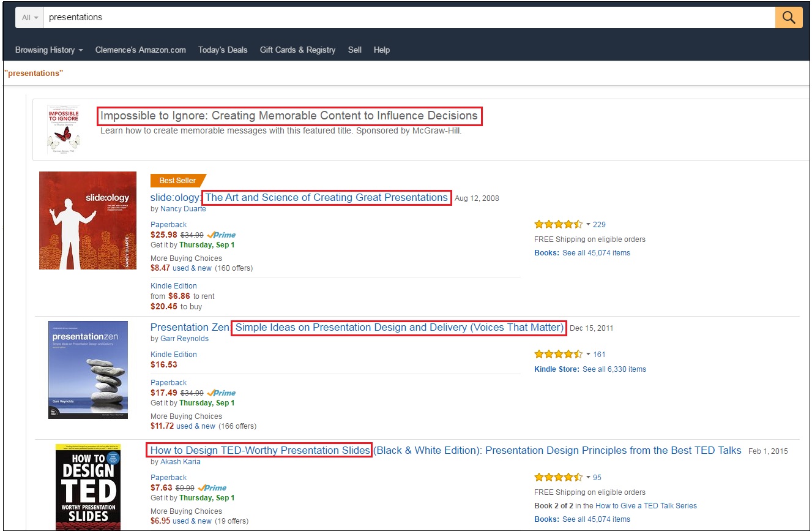This screenshot has width=812, height=531.
Task: Open the 161 customer reviews
Action: 599,355
